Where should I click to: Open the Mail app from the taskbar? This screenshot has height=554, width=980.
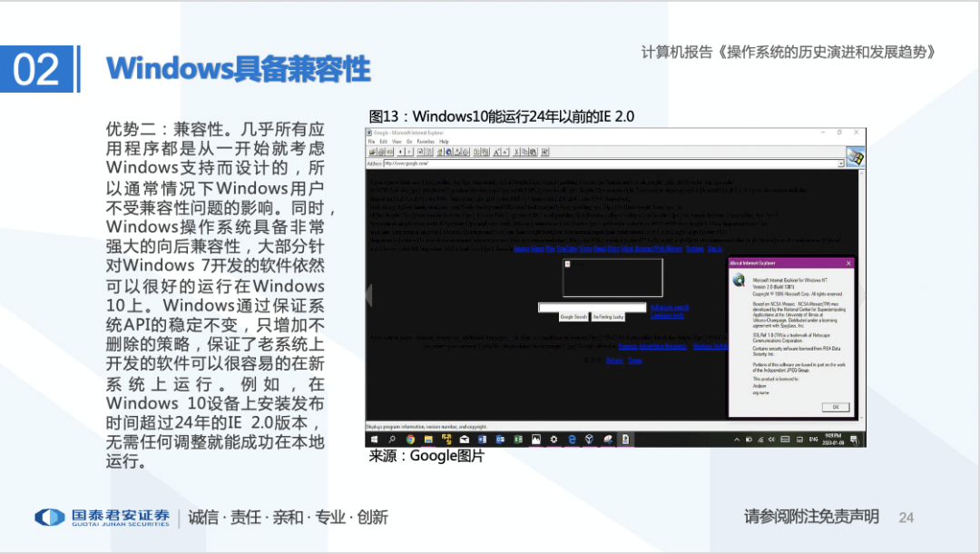tap(465, 440)
